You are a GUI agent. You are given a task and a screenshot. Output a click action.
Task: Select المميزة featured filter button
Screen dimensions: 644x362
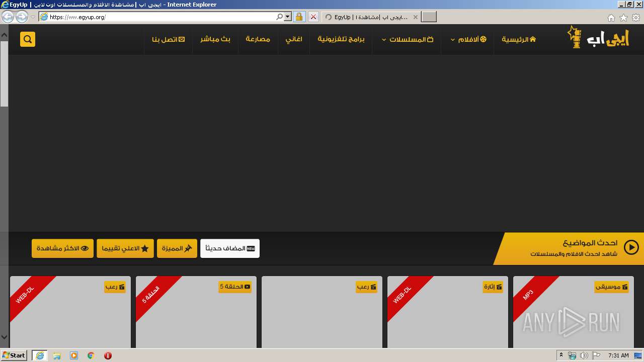[x=177, y=248]
